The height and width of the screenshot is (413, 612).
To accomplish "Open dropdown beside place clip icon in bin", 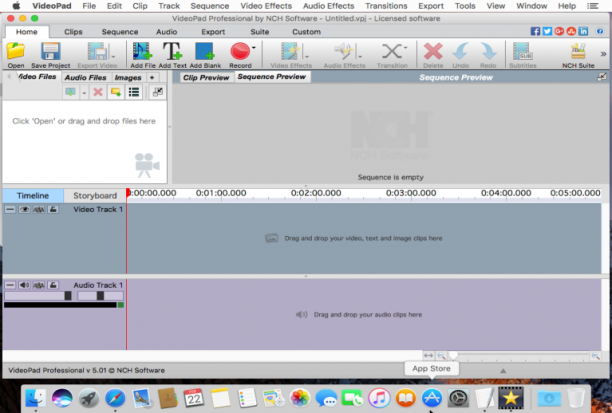I will [x=84, y=93].
